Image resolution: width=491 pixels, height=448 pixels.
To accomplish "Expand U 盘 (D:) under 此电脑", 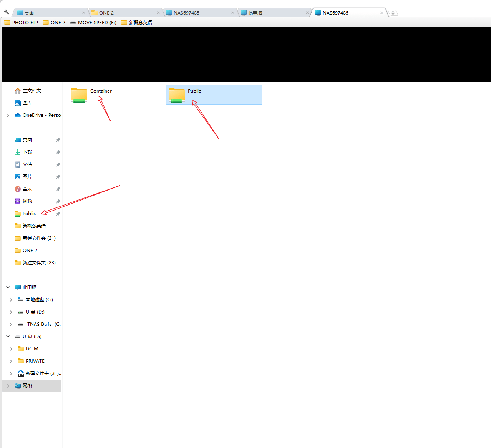I will point(11,312).
